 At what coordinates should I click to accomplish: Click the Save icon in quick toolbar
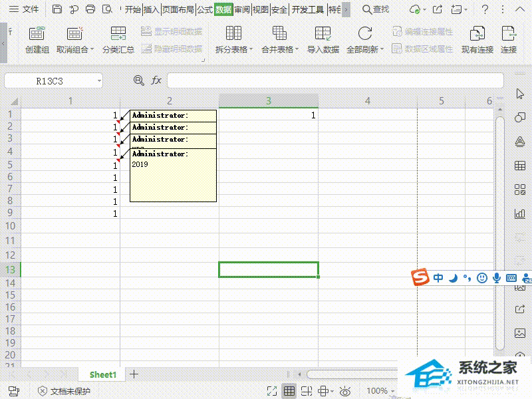click(x=57, y=9)
